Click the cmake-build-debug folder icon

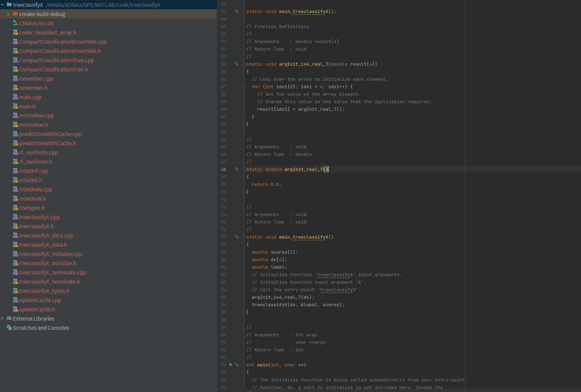coord(15,14)
